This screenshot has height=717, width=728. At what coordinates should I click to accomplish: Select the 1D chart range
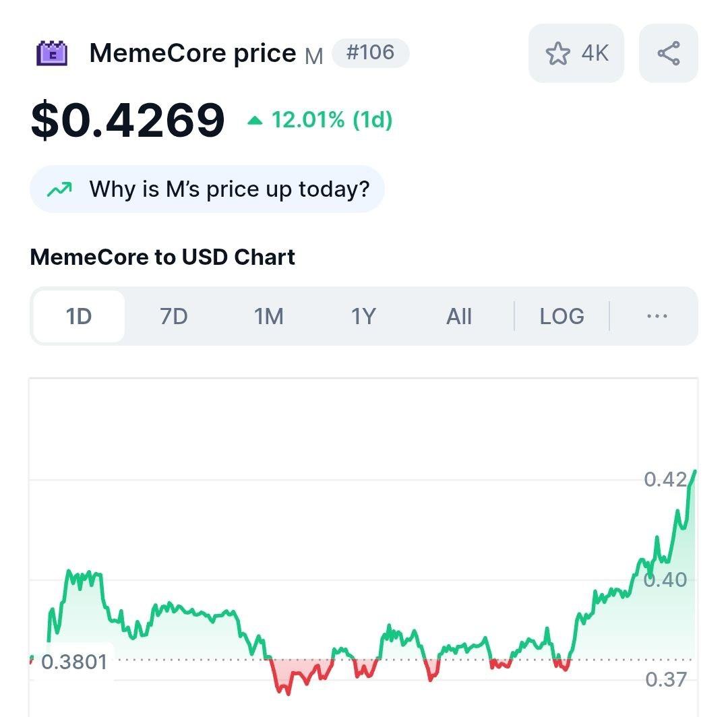click(79, 316)
